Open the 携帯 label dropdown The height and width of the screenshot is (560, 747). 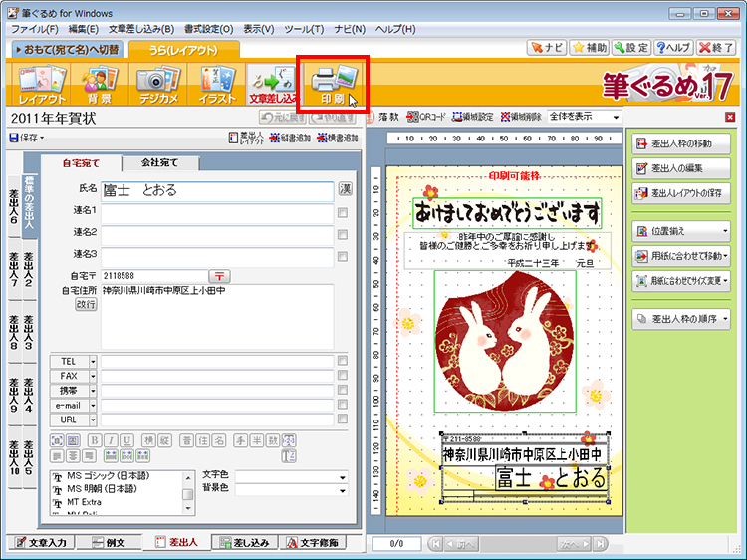tap(93, 391)
